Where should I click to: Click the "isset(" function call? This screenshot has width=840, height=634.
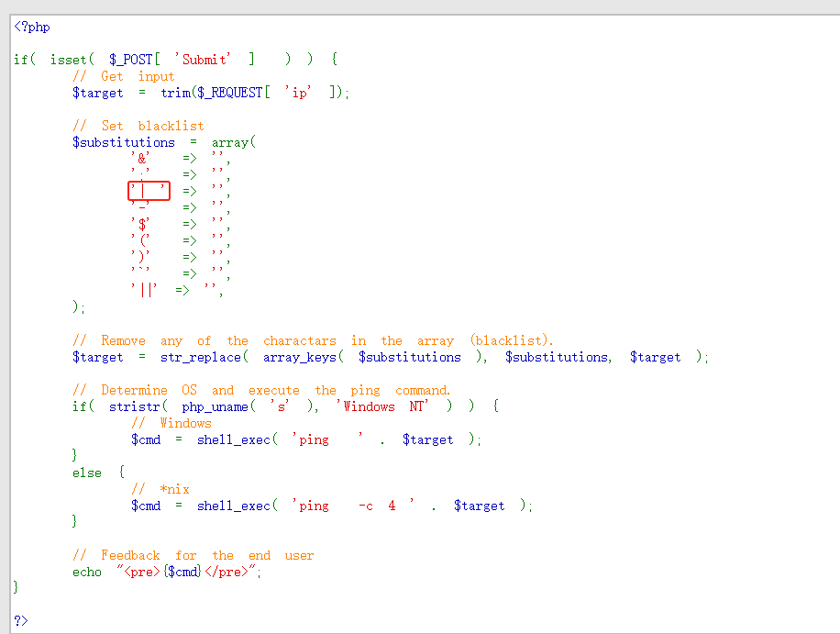coord(72,60)
